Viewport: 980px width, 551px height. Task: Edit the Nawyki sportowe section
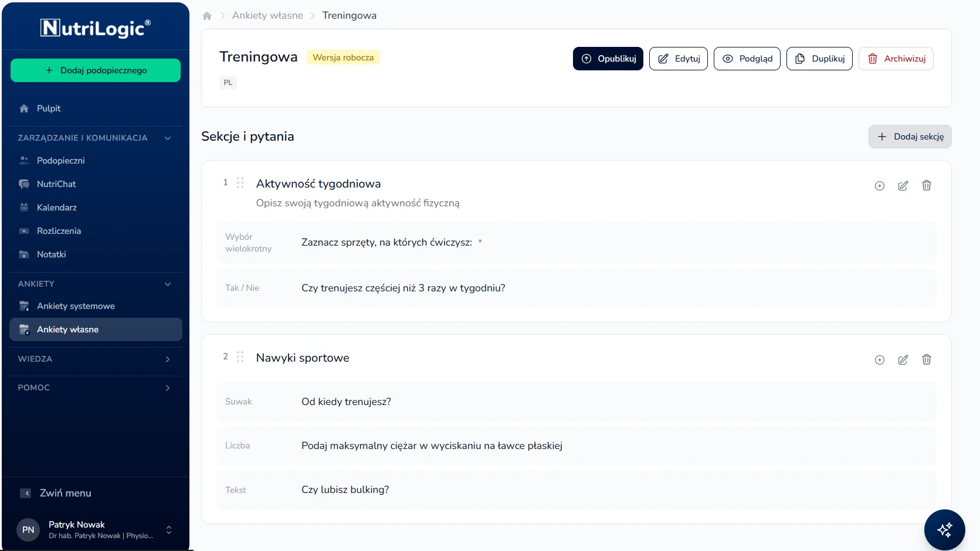coord(903,360)
